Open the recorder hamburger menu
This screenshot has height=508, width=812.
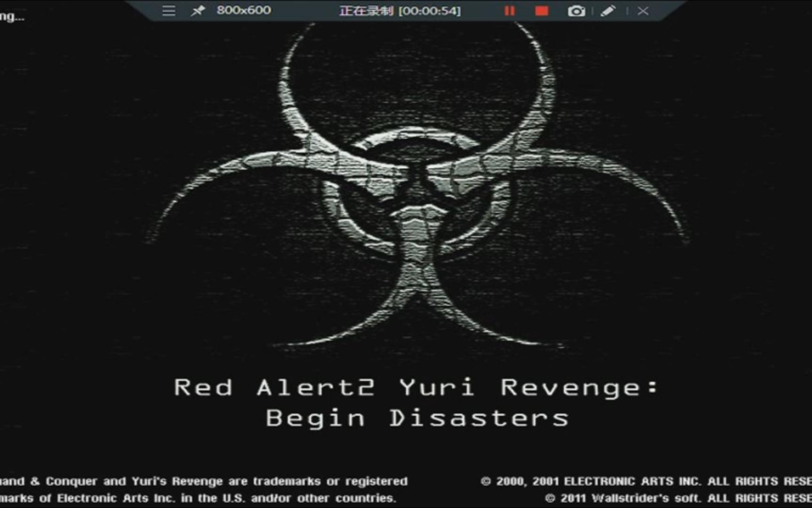[169, 10]
